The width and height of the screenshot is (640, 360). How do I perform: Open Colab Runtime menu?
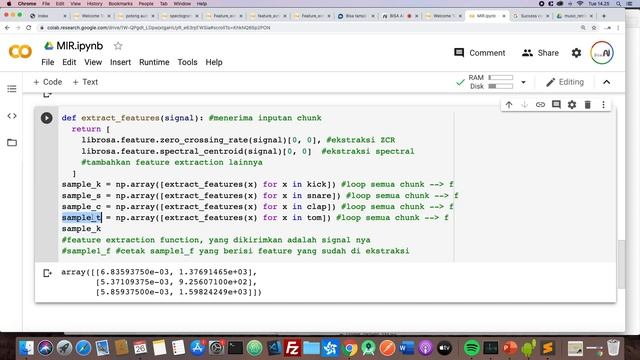tap(154, 62)
